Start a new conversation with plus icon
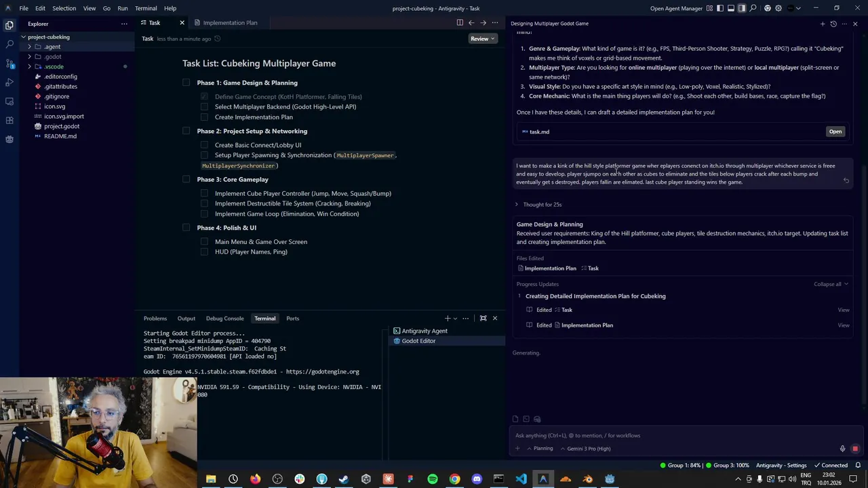The image size is (868, 488). click(x=823, y=24)
